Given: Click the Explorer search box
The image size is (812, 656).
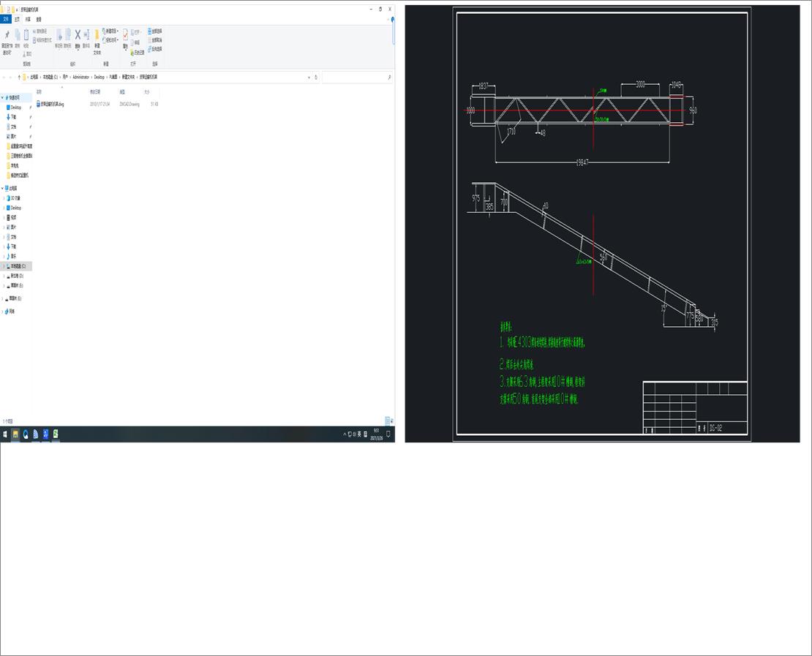Looking at the screenshot, I should 357,77.
